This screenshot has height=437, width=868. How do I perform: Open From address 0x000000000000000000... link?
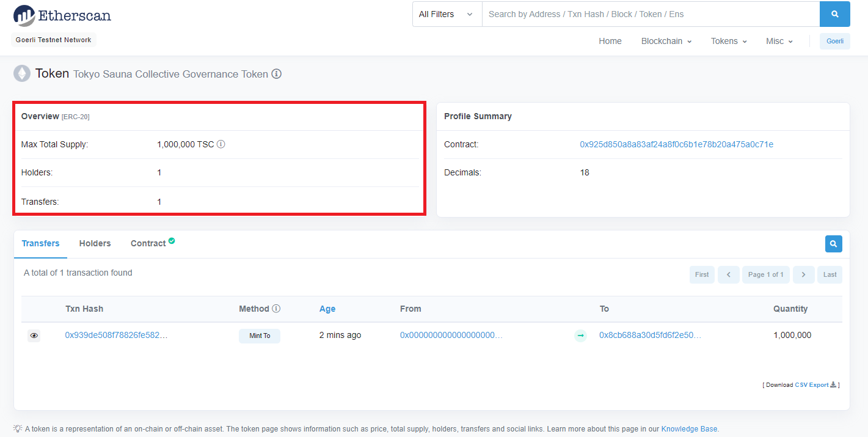click(451, 335)
